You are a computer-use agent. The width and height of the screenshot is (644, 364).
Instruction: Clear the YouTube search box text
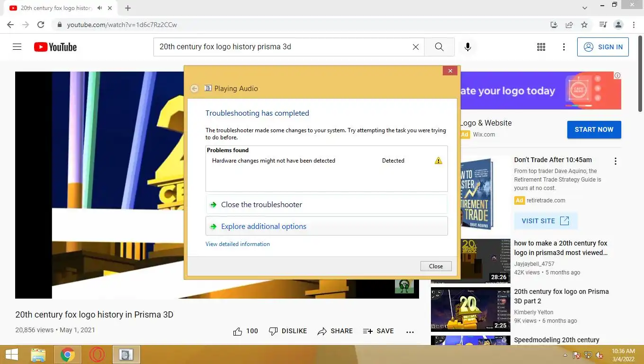(x=416, y=47)
